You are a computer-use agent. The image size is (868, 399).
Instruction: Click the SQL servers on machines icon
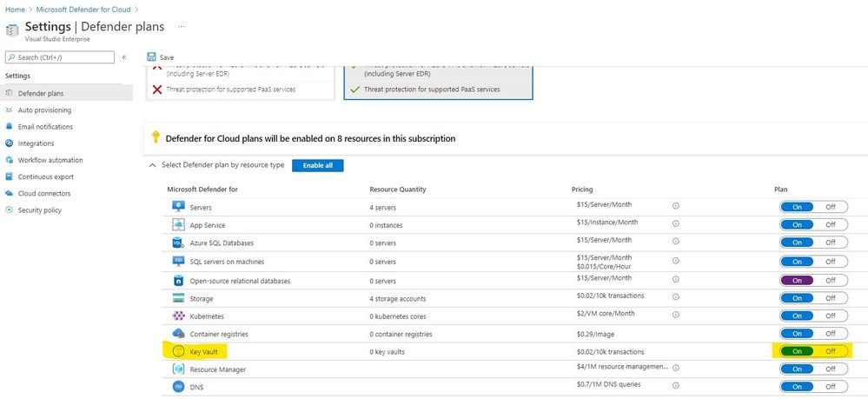[178, 261]
